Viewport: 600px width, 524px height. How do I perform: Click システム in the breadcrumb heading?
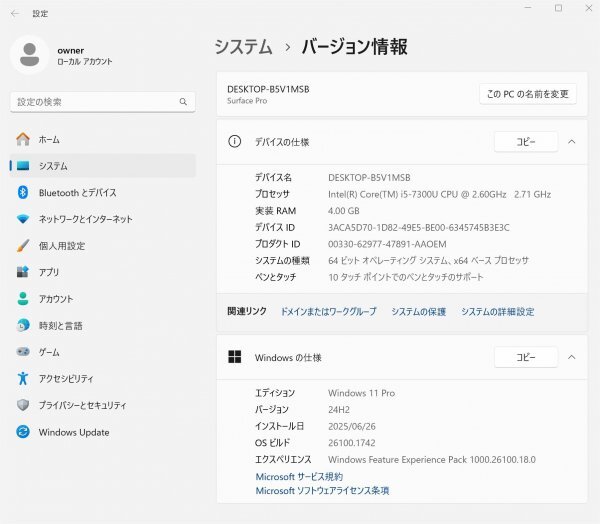[x=243, y=47]
